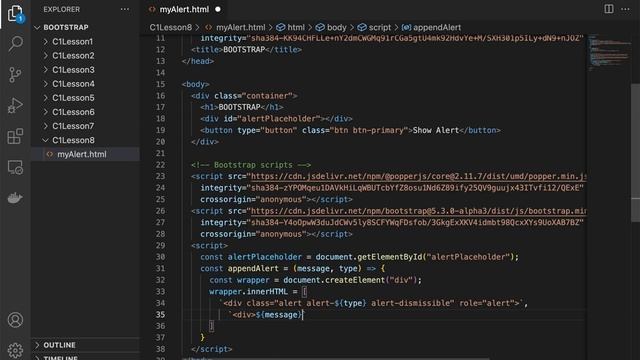The width and height of the screenshot is (640, 360).
Task: Open the Manage gear menu
Action: click(15, 350)
